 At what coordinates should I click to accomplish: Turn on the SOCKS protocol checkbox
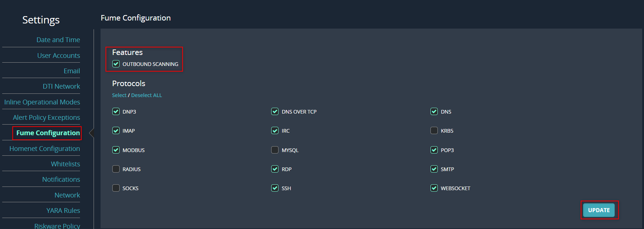[116, 188]
